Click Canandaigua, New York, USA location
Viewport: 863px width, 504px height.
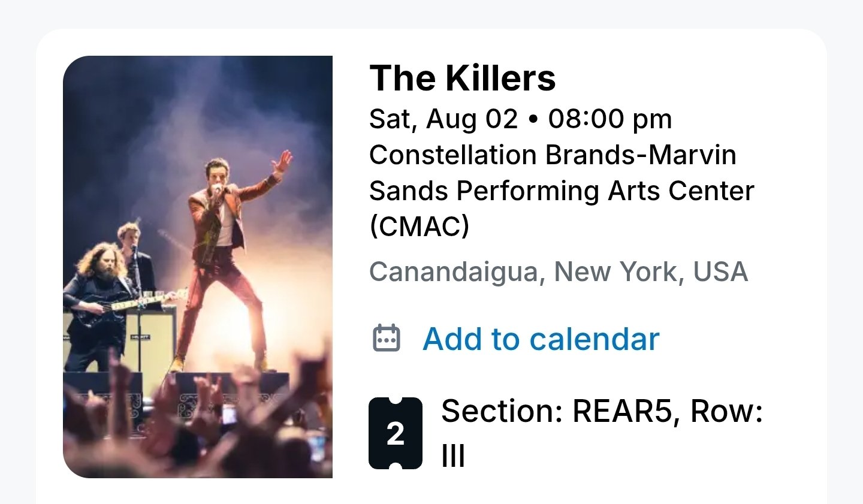[x=559, y=271]
